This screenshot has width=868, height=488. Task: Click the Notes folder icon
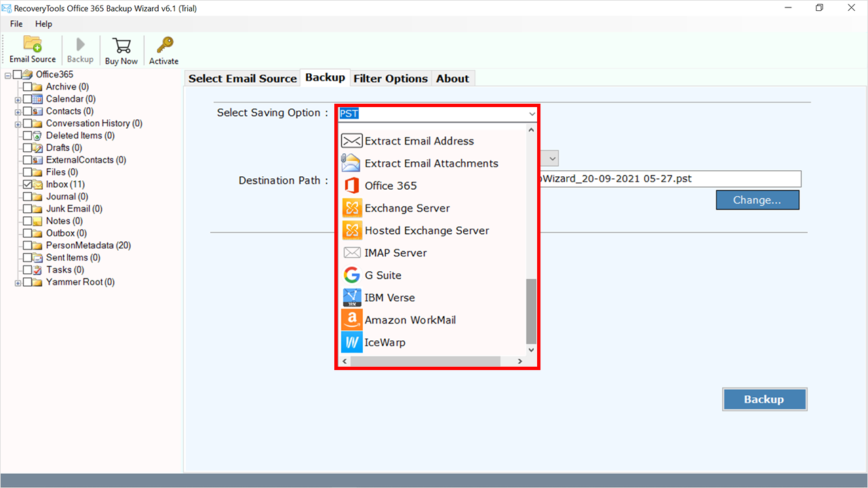pyautogui.click(x=39, y=221)
